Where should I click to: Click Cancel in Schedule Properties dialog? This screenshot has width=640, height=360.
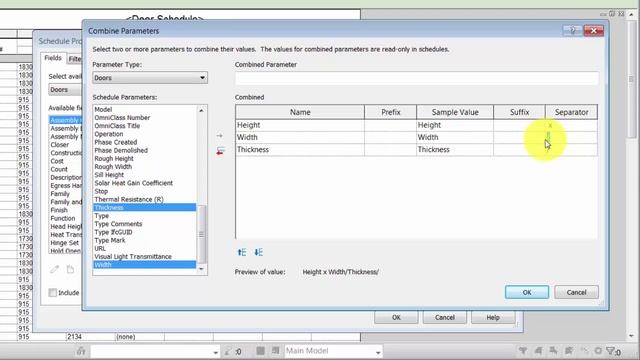444,317
